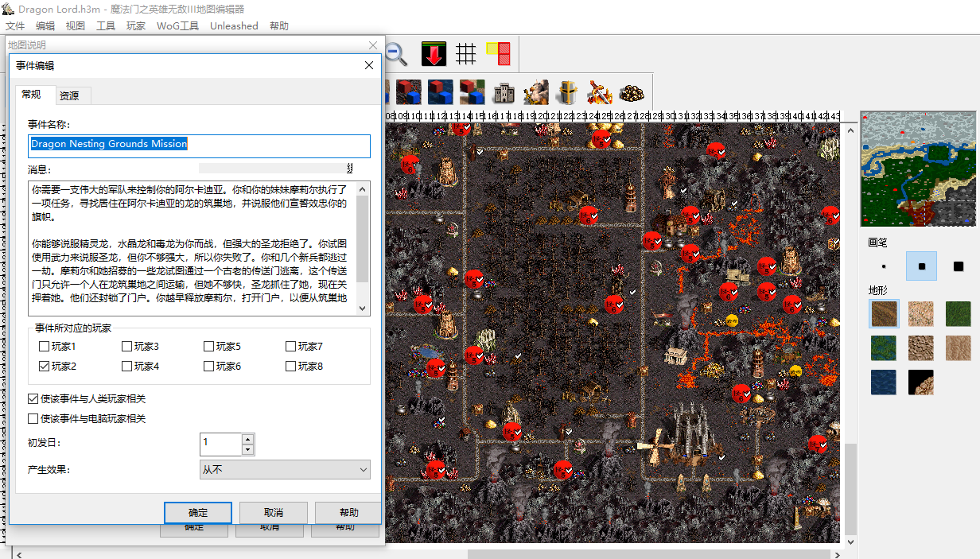Uncheck 使该事件与人类玩家相关
Image resolution: width=980 pixels, height=559 pixels.
coord(33,399)
